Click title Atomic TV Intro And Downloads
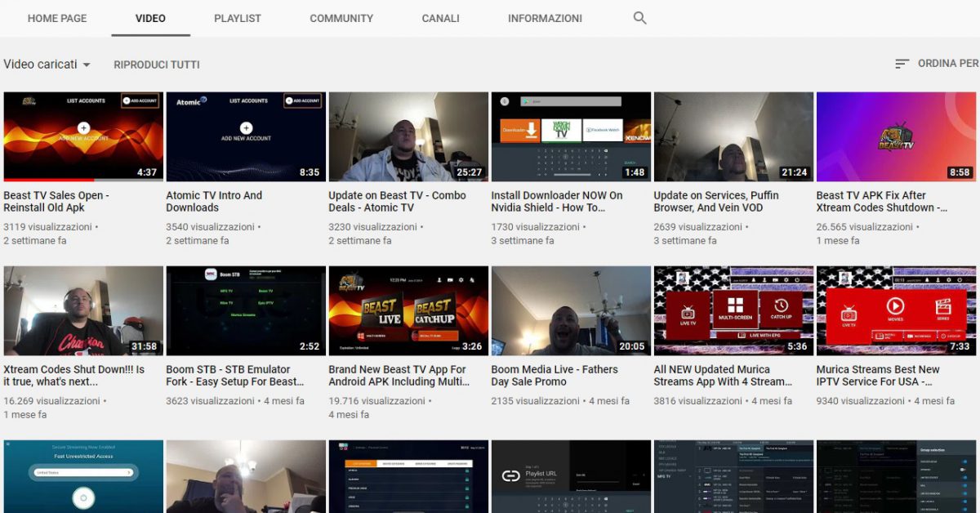This screenshot has height=513, width=980. (214, 202)
